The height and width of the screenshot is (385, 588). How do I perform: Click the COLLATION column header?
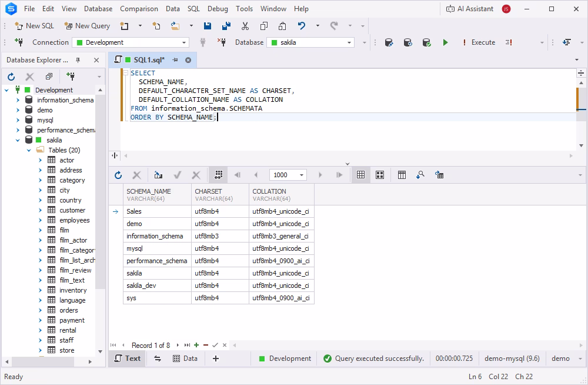[282, 195]
